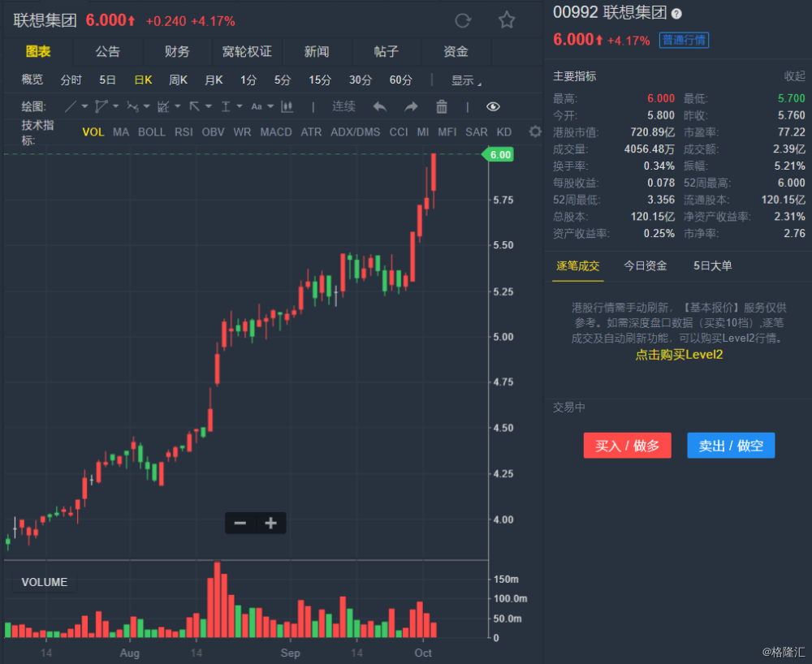Click the candlestick chart style icon
Screen dimensions: 812x664
click(287, 106)
